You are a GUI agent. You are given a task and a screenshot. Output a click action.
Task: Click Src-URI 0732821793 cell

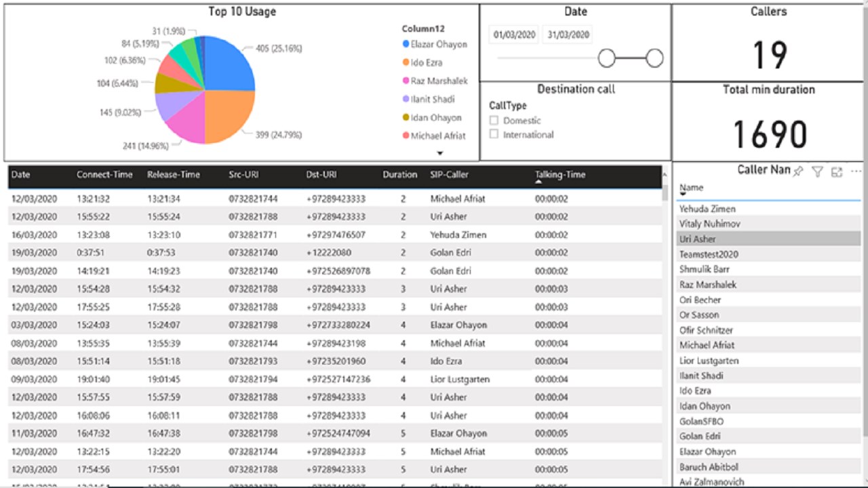coord(253,361)
